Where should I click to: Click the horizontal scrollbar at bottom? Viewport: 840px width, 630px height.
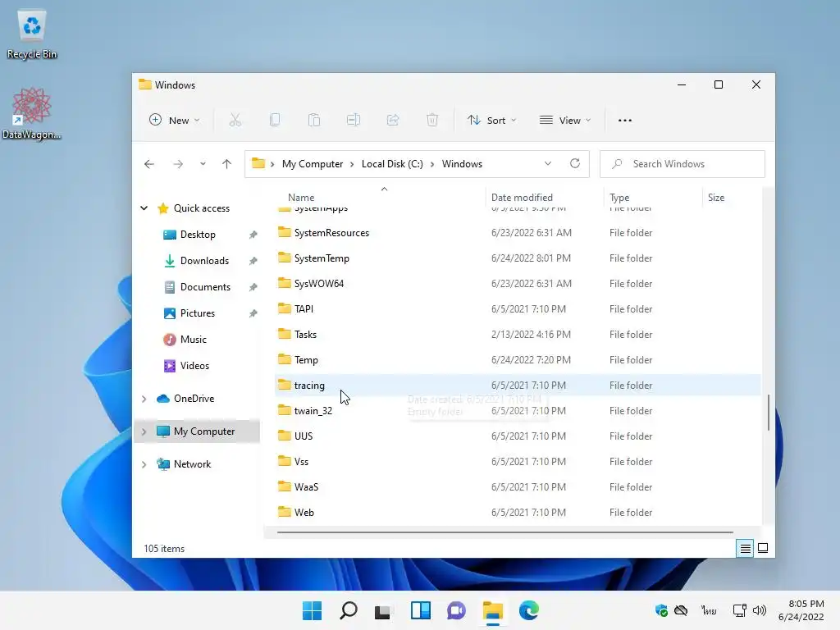click(504, 532)
